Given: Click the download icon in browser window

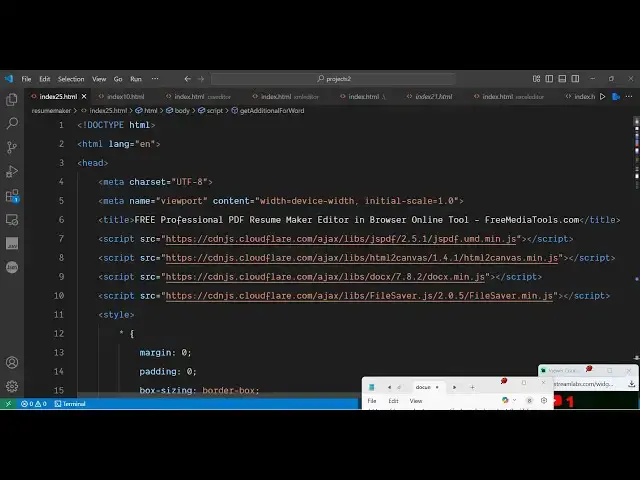Looking at the screenshot, I should pyautogui.click(x=631, y=384).
